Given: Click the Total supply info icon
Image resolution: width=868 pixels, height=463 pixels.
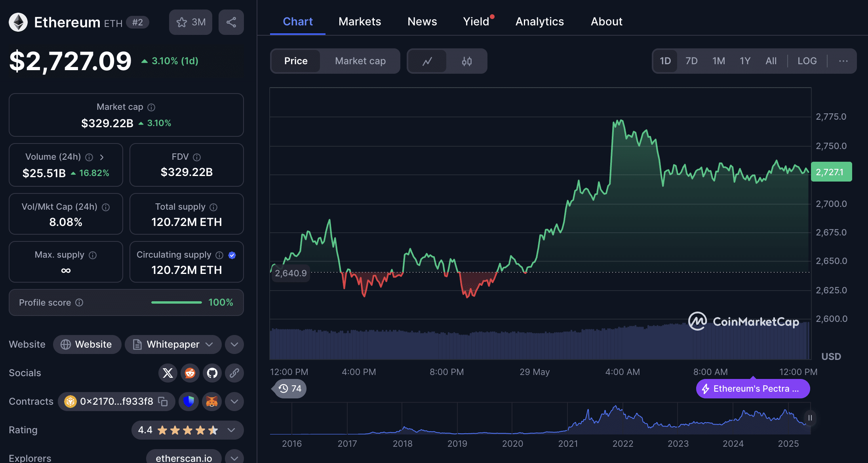Looking at the screenshot, I should tap(213, 207).
